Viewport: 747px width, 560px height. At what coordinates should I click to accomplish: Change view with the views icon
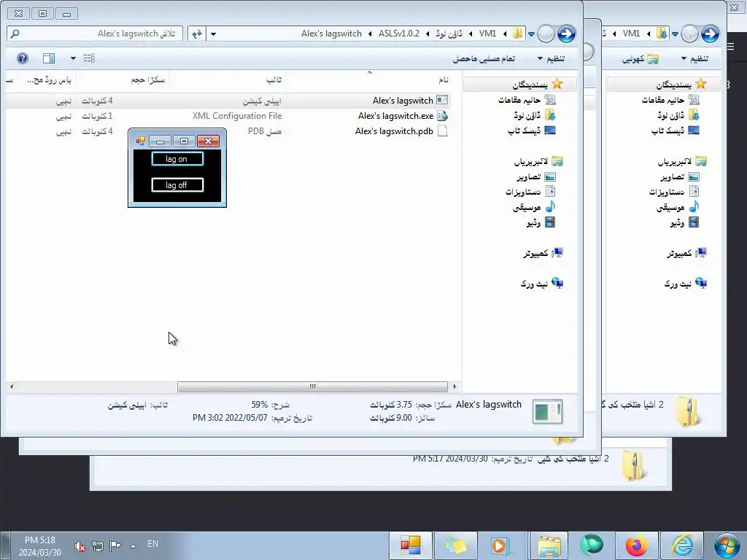pos(89,58)
